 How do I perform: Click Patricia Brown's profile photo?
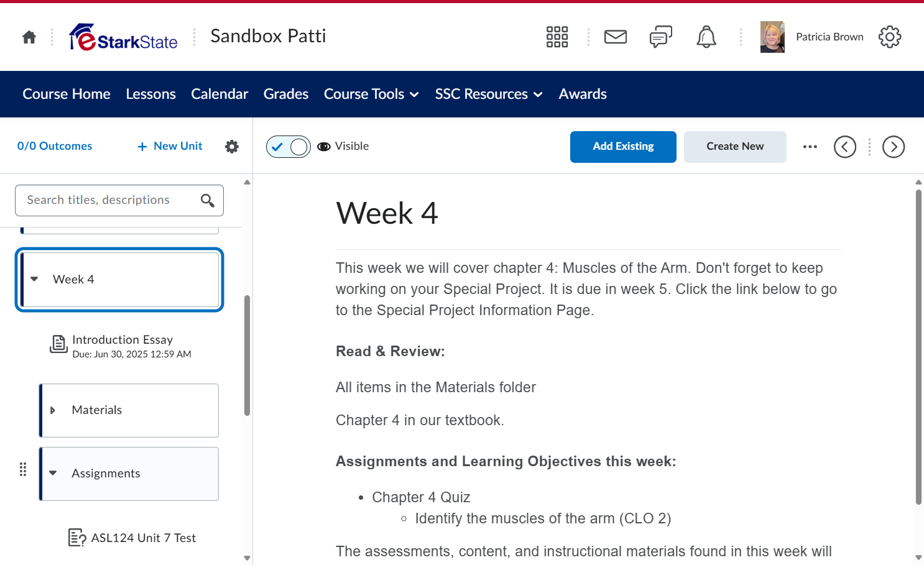coord(772,37)
